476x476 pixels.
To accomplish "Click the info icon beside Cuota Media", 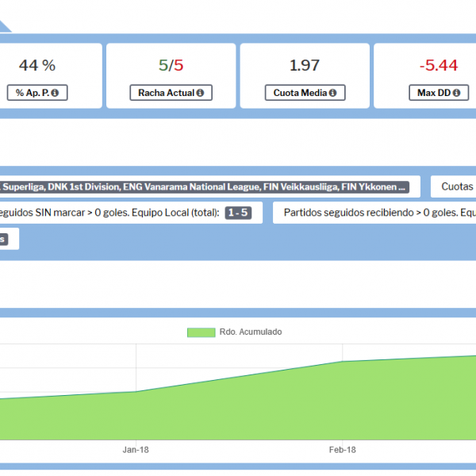I will point(332,93).
